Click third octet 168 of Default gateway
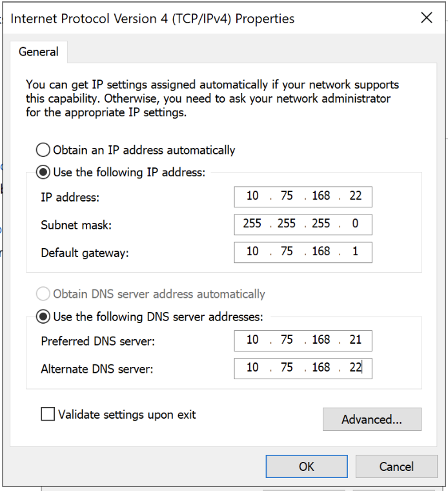Screen dimensions: 448x491 (321, 251)
